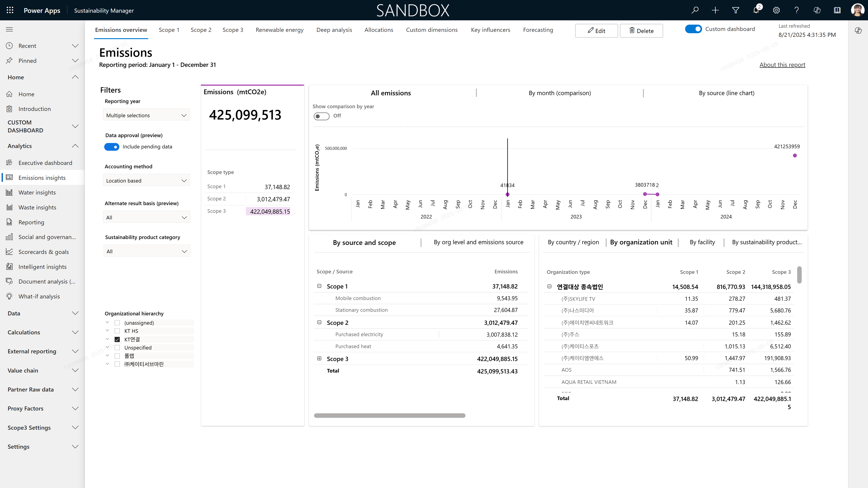
Task: Click the Copilot icon on right rail
Action: tap(858, 31)
